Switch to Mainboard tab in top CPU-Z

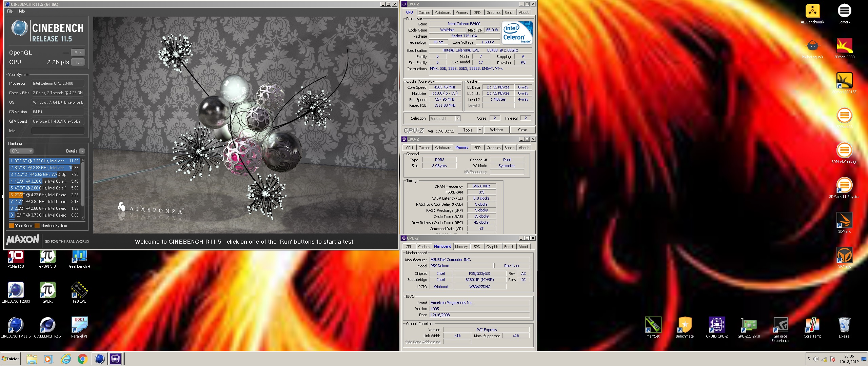[443, 13]
